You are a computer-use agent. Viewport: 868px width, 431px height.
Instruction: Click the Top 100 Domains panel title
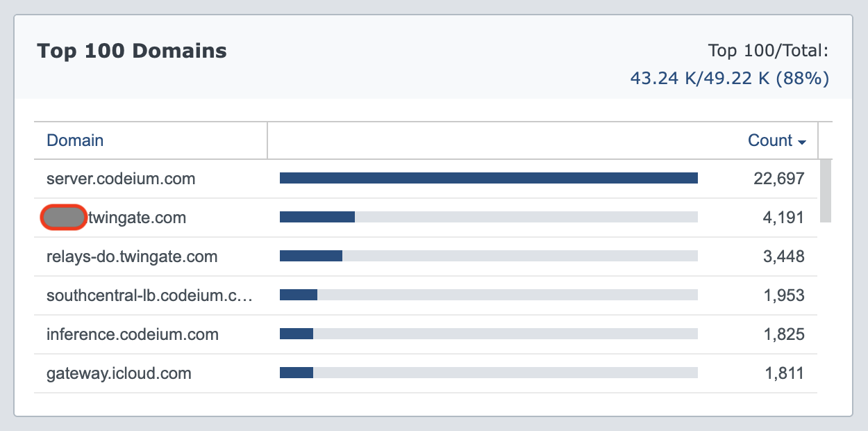(132, 51)
